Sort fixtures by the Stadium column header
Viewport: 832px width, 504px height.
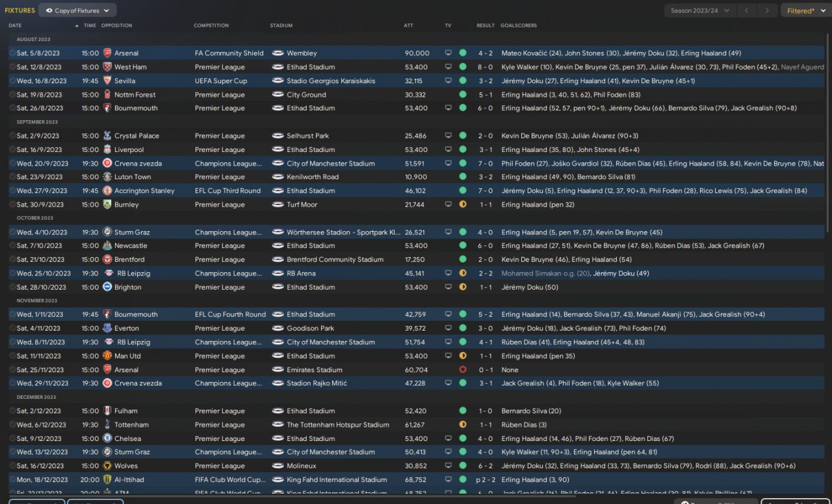click(281, 25)
